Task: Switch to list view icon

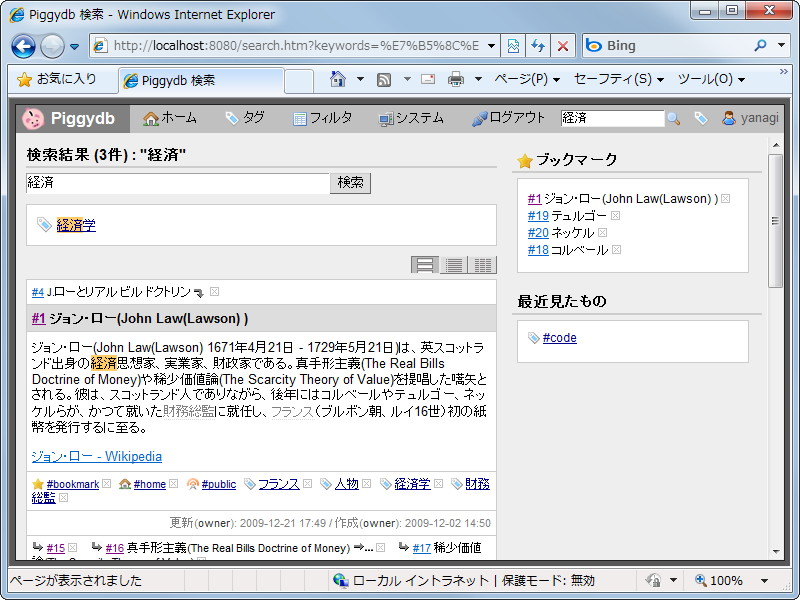Action: 454,265
